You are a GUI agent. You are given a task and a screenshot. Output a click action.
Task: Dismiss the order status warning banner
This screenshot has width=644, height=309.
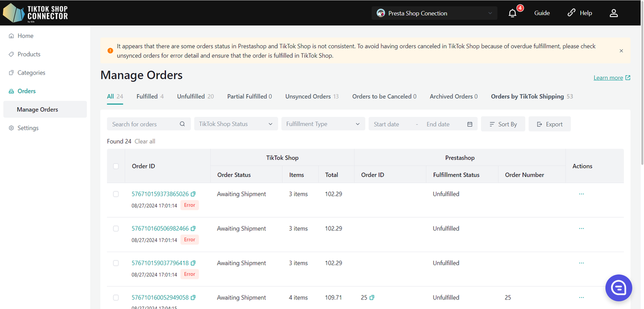tap(621, 51)
